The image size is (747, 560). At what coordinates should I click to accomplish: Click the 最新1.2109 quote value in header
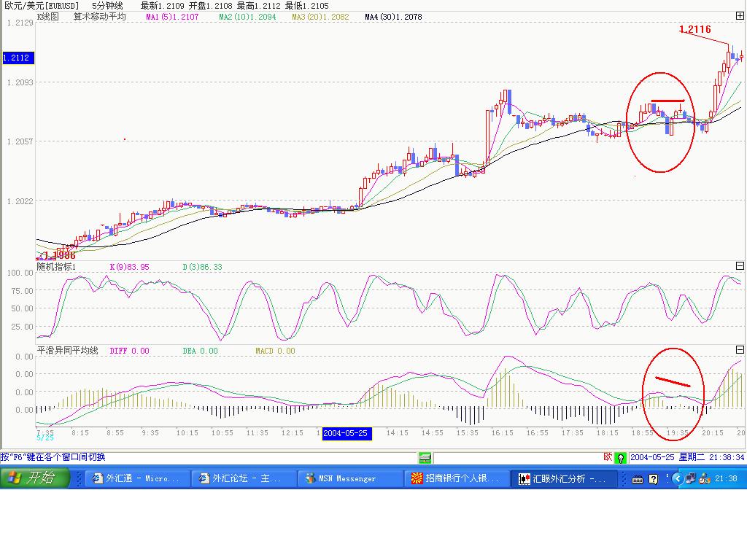(x=163, y=6)
